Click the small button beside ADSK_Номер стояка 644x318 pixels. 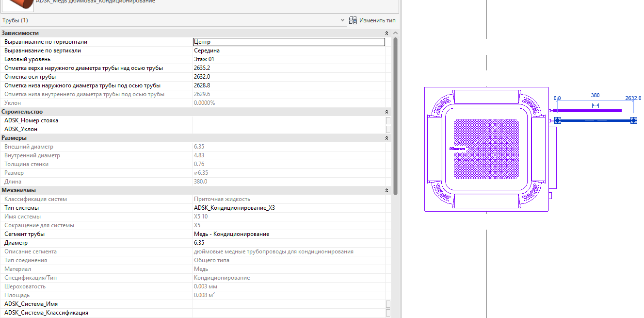click(x=388, y=120)
